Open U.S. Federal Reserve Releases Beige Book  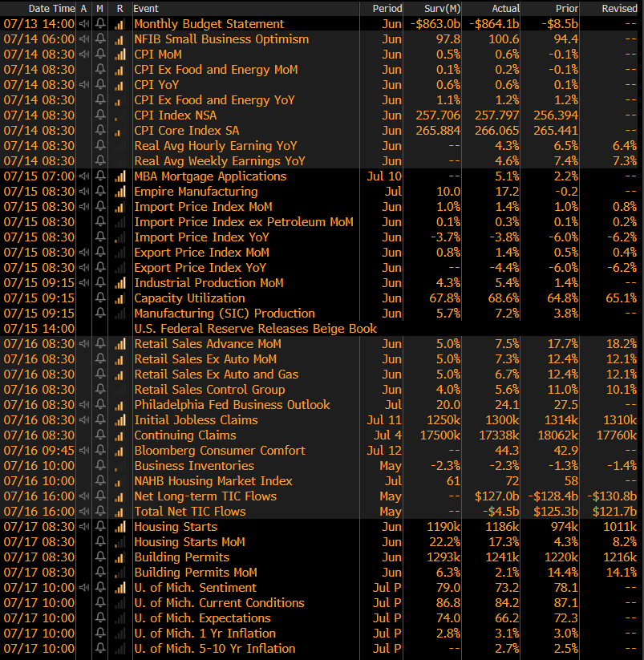(x=255, y=329)
